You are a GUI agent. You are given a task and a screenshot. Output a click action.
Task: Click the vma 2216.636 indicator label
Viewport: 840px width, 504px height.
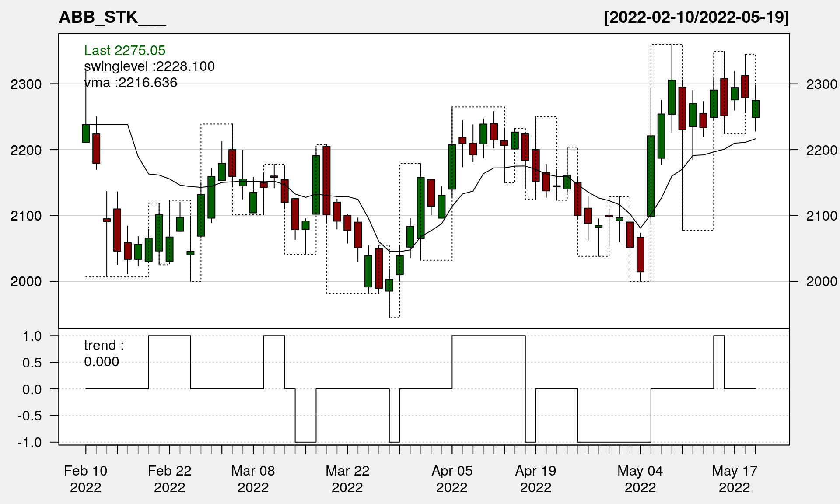pyautogui.click(x=130, y=83)
